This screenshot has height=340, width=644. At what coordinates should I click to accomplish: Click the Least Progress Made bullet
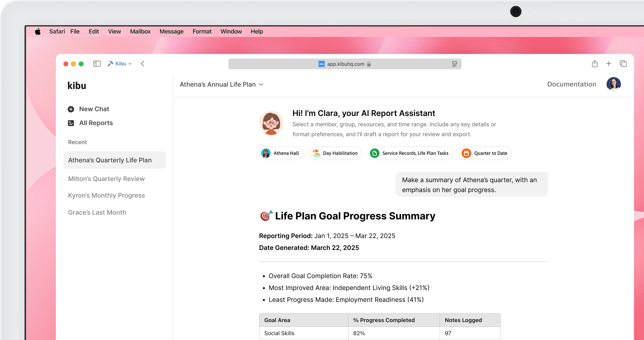click(x=346, y=300)
